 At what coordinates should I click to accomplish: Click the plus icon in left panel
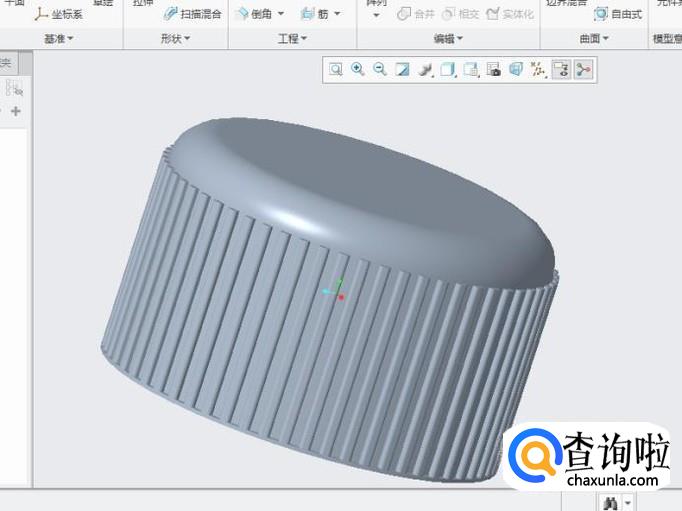(x=16, y=111)
